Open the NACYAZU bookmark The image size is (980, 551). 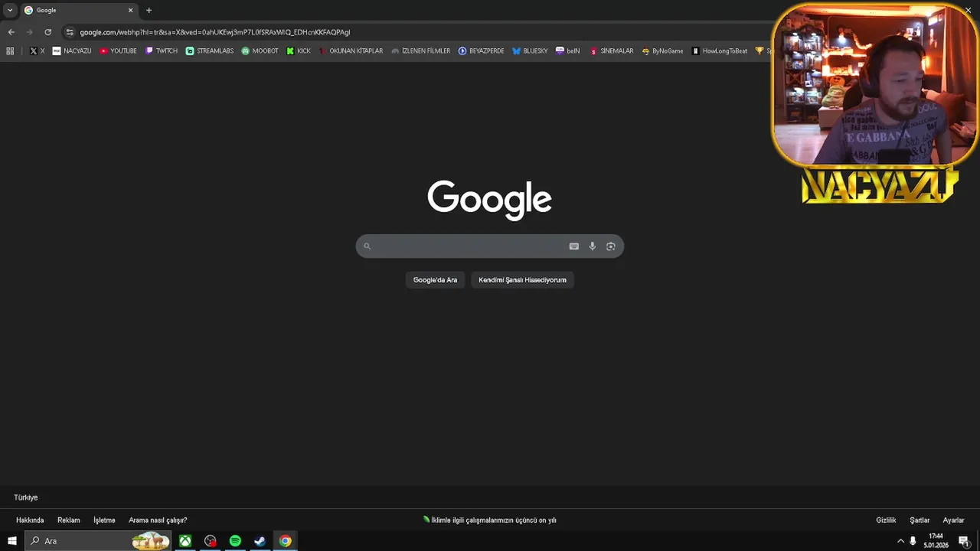[x=71, y=51]
